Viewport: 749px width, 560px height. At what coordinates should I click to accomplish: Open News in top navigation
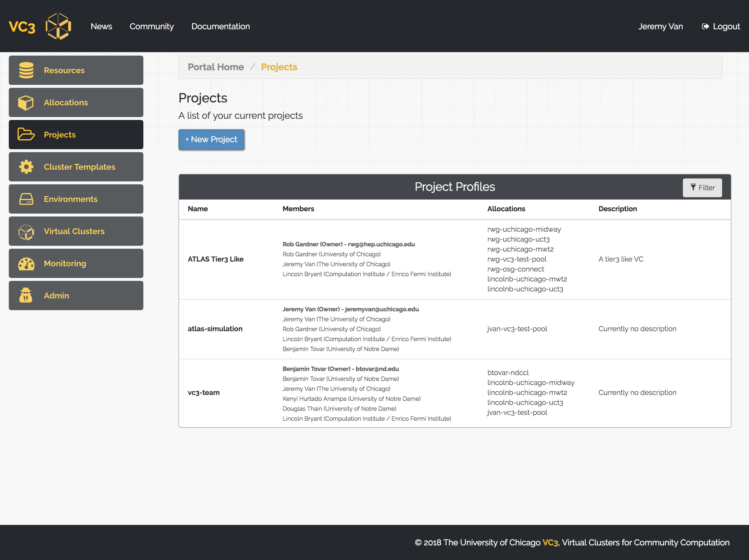pyautogui.click(x=101, y=26)
